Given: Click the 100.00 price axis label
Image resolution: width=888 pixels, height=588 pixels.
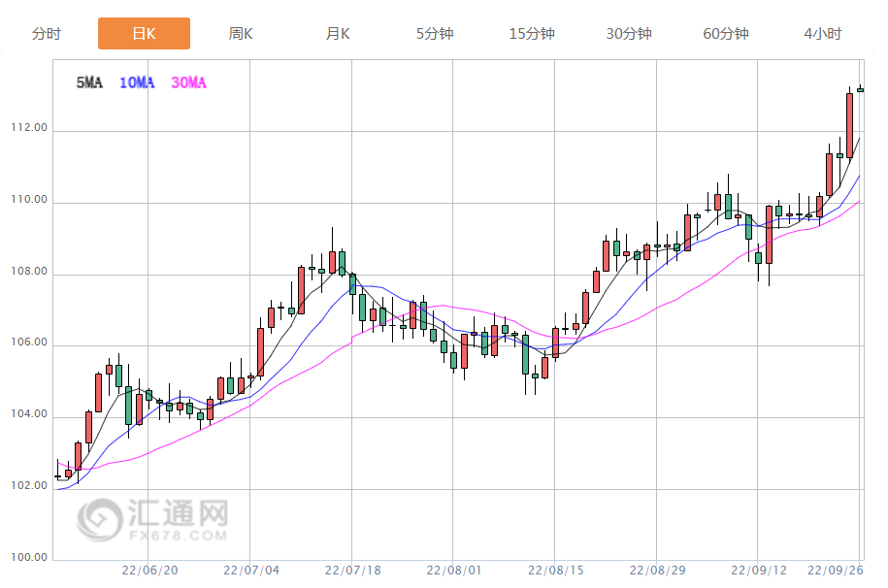Looking at the screenshot, I should coord(29,558).
